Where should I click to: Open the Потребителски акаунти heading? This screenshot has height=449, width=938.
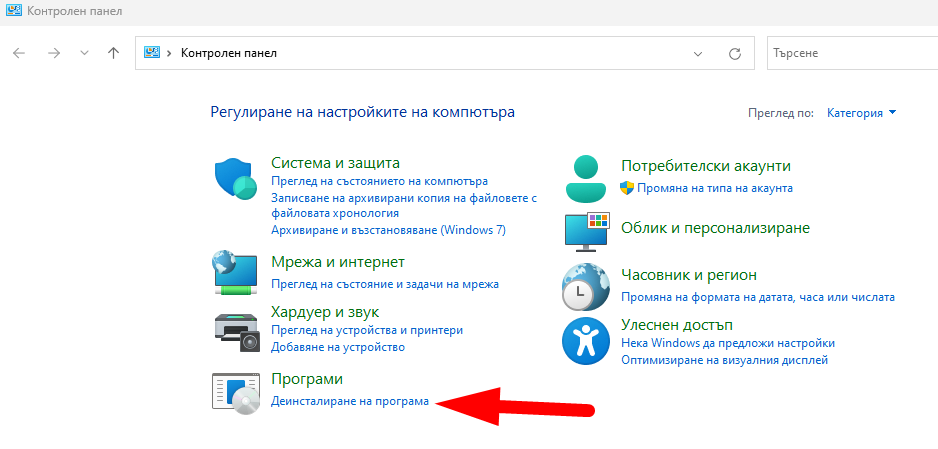coord(706,166)
